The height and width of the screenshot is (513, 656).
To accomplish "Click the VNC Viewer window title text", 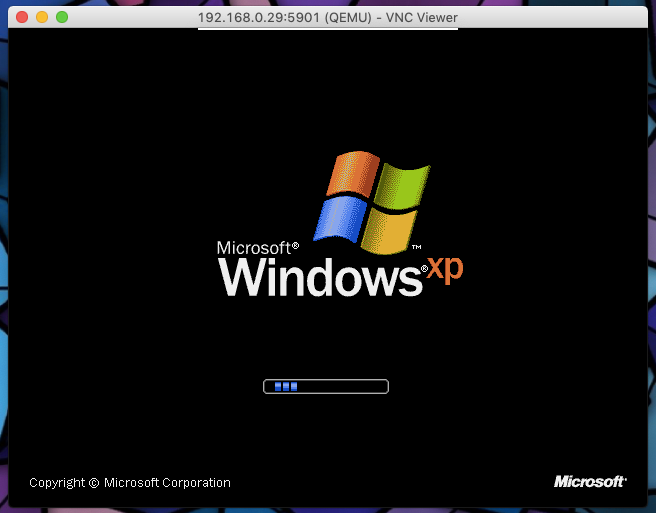I will (328, 18).
